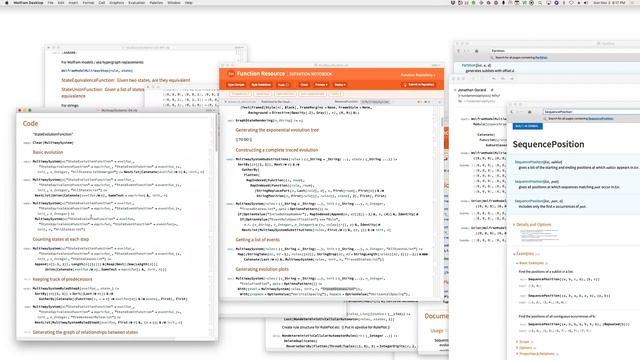Open the Format menu
The width and height of the screenshot is (640, 360).
coord(88,3)
